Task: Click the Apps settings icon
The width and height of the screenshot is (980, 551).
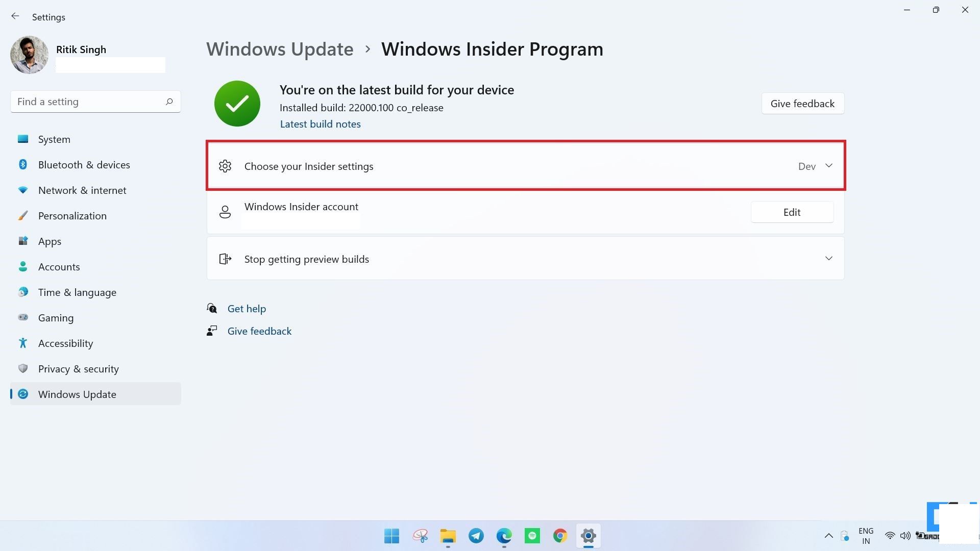Action: pos(23,241)
